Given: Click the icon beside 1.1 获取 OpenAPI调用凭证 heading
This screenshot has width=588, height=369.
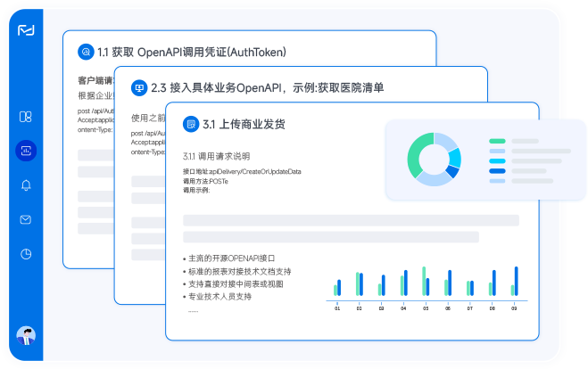Looking at the screenshot, I should click(x=86, y=53).
